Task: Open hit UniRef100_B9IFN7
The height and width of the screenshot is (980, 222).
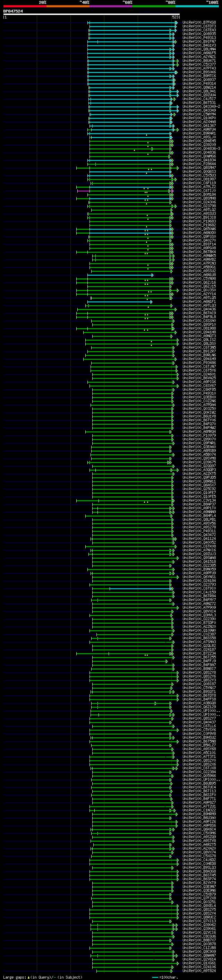Action: tap(199, 41)
